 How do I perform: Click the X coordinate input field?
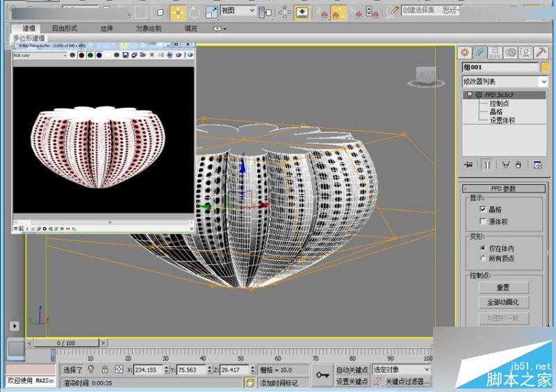point(148,370)
